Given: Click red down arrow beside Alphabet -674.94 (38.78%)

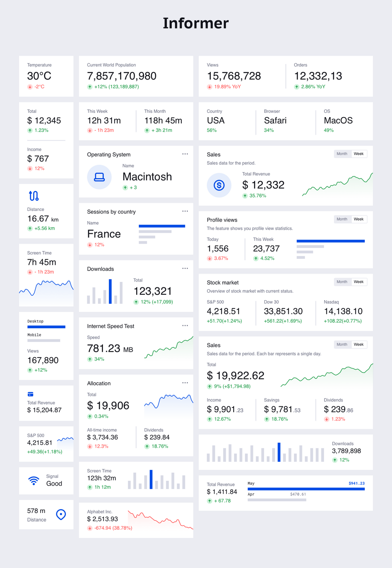Looking at the screenshot, I should [90, 528].
